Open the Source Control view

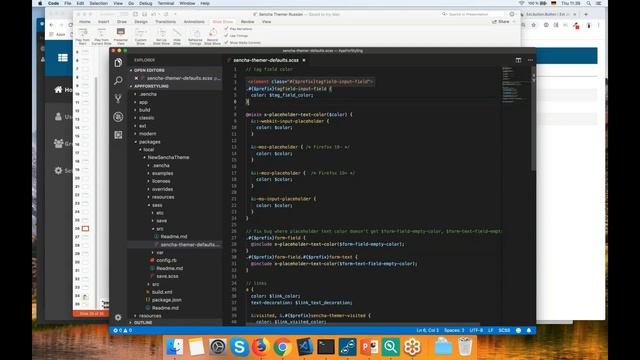(x=118, y=98)
